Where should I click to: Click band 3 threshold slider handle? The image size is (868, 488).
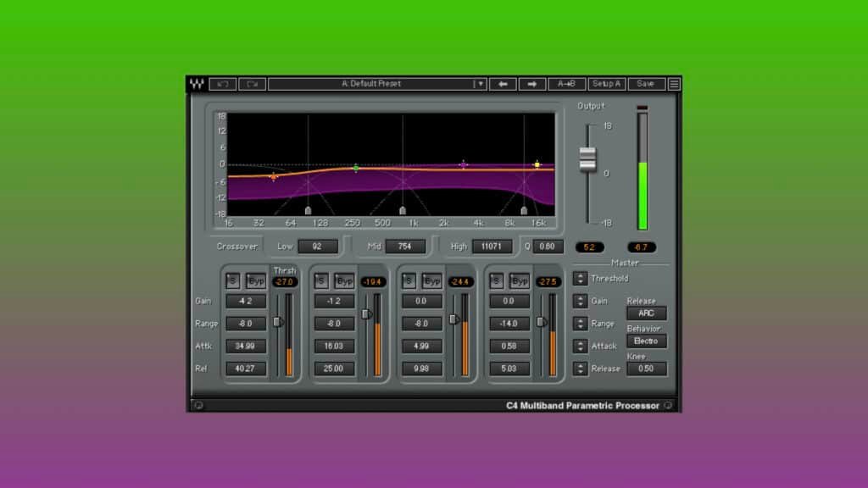(453, 319)
